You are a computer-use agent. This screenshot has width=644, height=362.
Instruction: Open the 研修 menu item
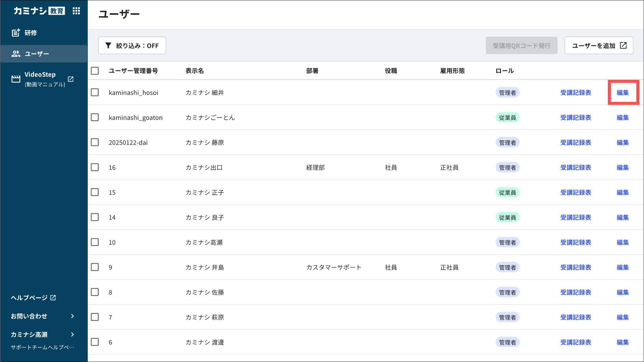[31, 33]
